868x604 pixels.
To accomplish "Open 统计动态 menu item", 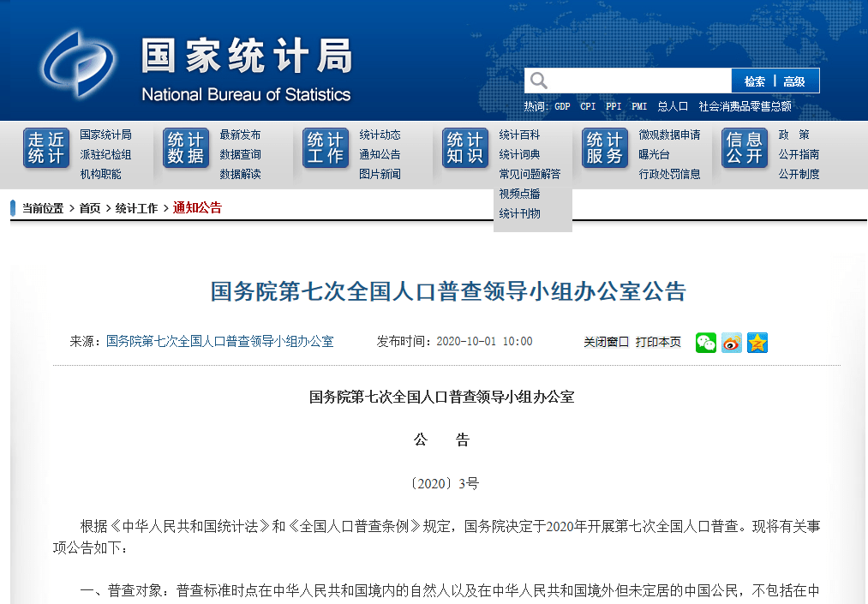I will (380, 135).
